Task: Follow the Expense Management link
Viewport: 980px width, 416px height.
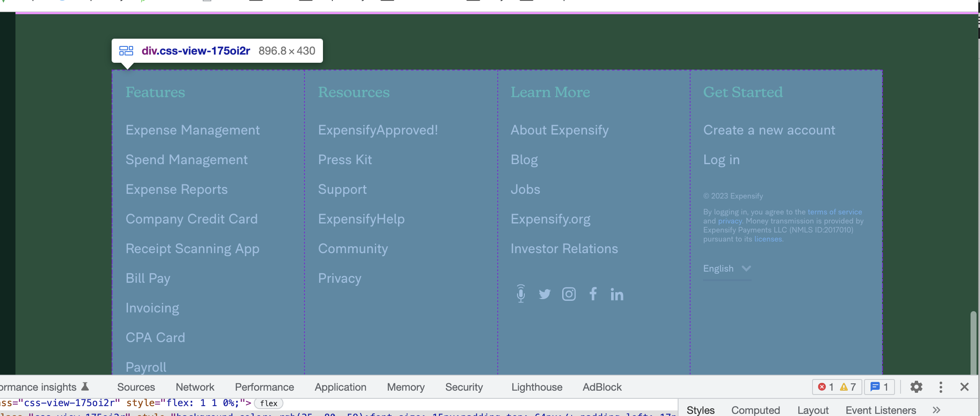Action: click(192, 130)
